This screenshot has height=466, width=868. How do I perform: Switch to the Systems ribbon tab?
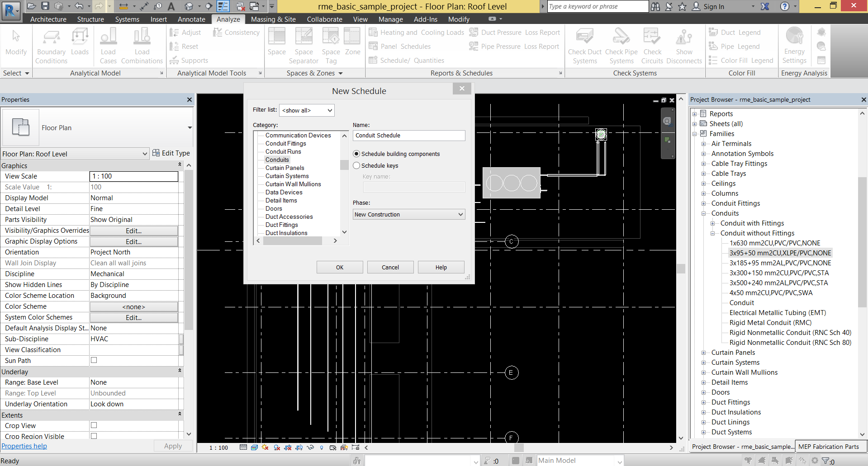[127, 19]
